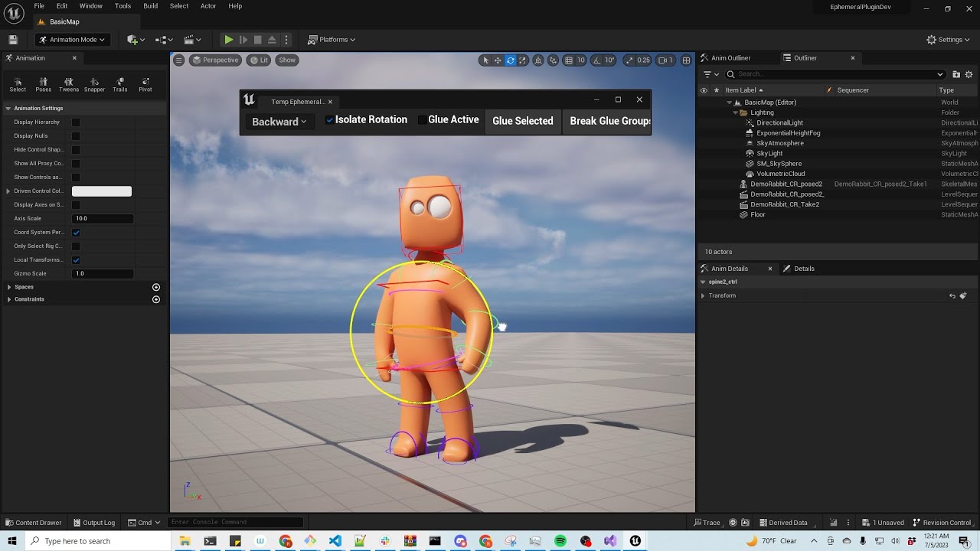980x551 pixels.
Task: Open the Tools menu
Action: pos(122,6)
